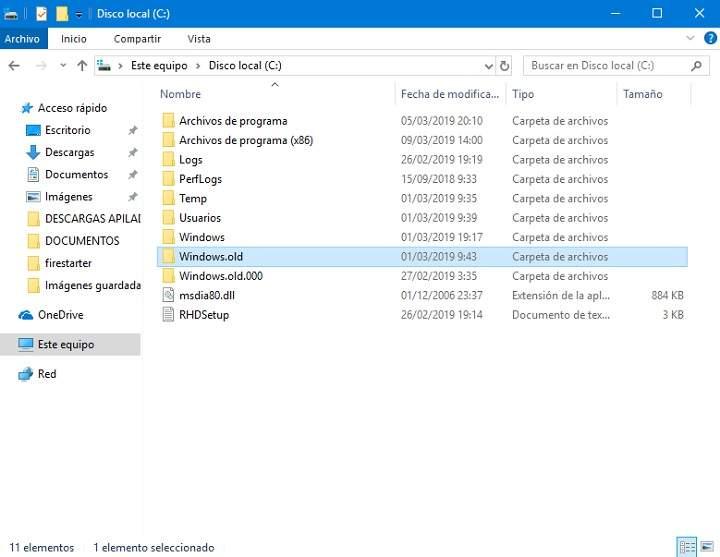Image resolution: width=720 pixels, height=557 pixels.
Task: Switch to the Inicio ribbon tab
Action: [x=73, y=39]
